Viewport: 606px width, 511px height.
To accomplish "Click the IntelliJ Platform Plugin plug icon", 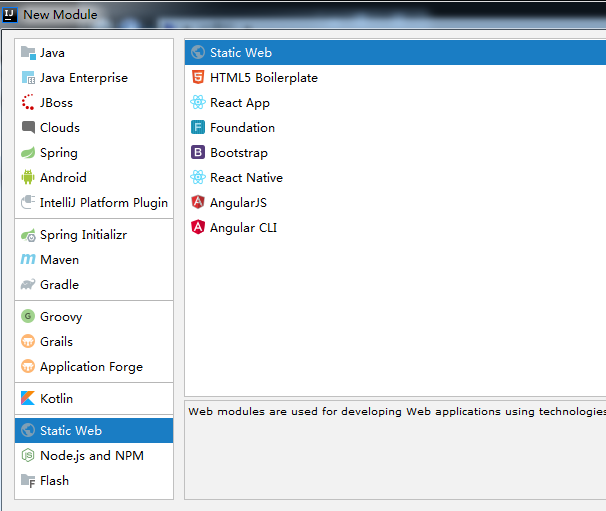I will (x=28, y=202).
